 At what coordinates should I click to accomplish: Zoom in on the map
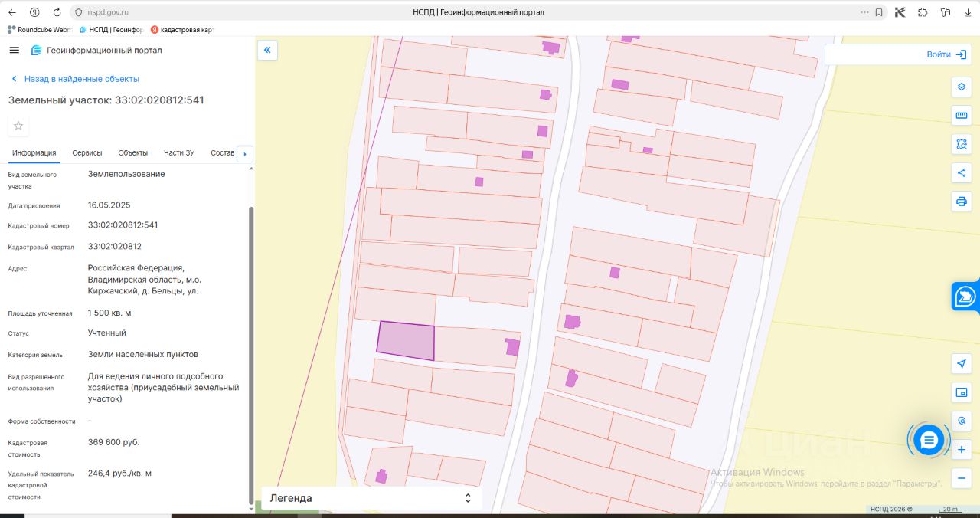(x=962, y=449)
